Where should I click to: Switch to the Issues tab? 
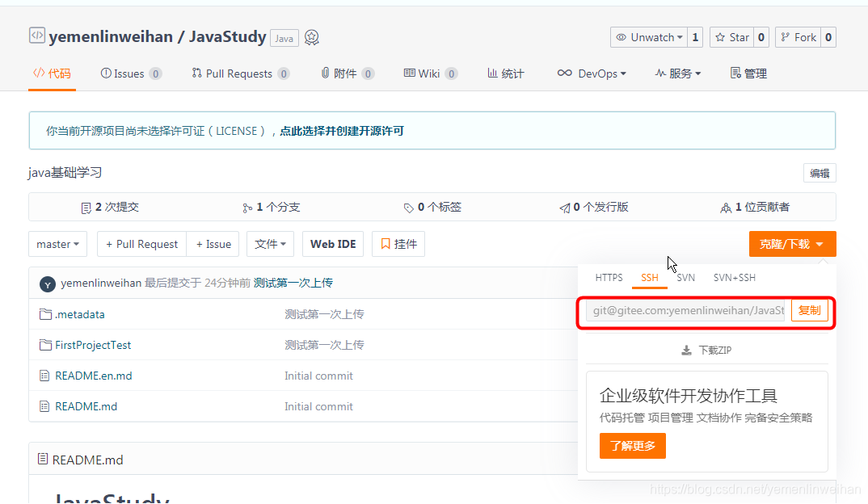click(131, 73)
